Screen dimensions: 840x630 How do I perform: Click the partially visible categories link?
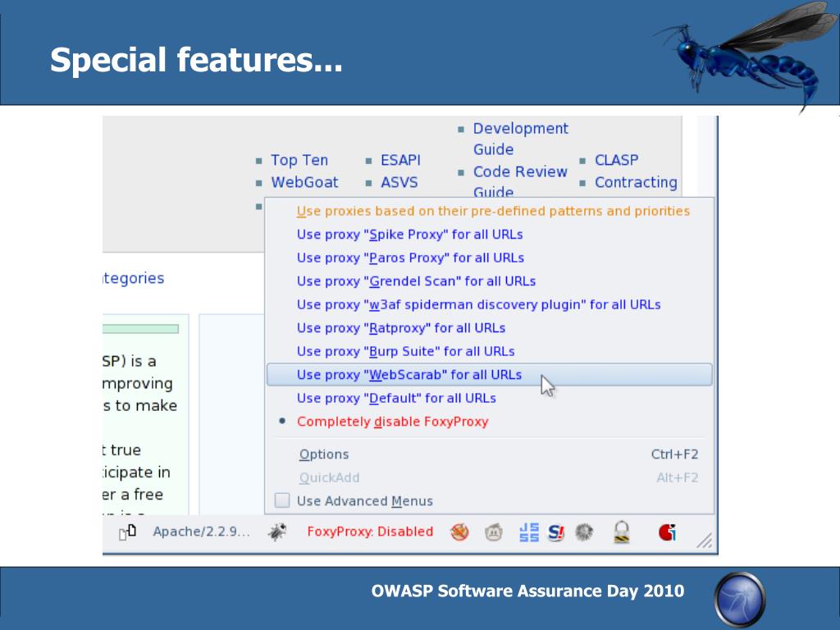coord(134,278)
